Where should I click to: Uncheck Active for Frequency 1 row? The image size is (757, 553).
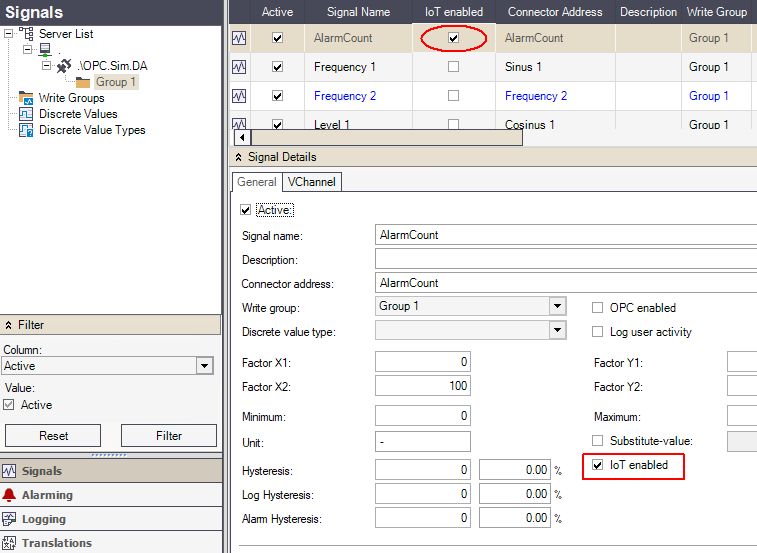(x=278, y=67)
